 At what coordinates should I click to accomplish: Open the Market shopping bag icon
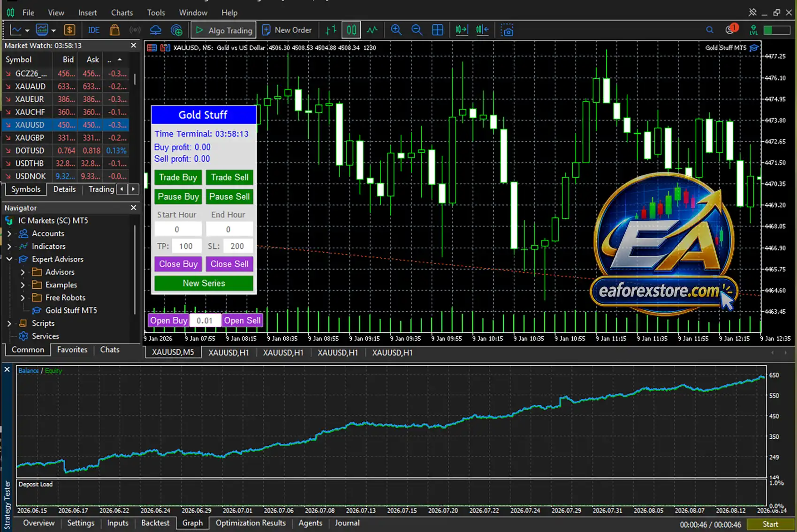[114, 30]
